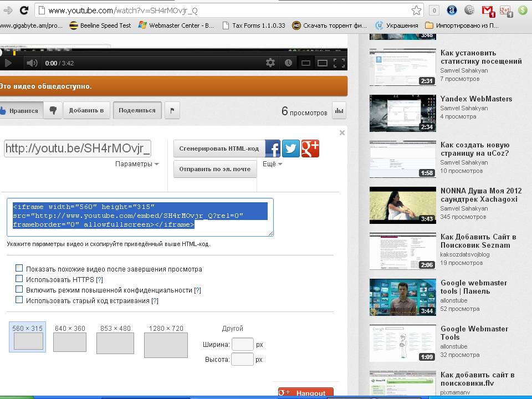Bookmark this page with the star icon
532x399 pixels.
tap(416, 11)
